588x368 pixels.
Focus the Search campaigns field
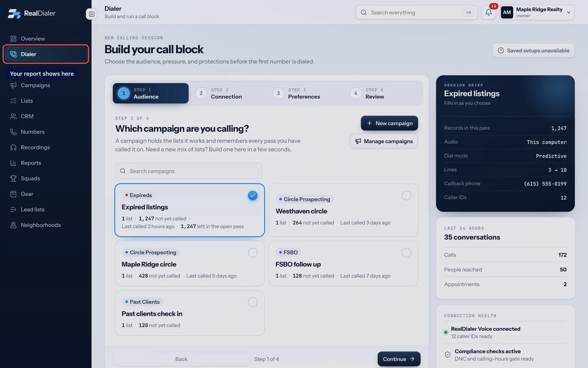189,171
